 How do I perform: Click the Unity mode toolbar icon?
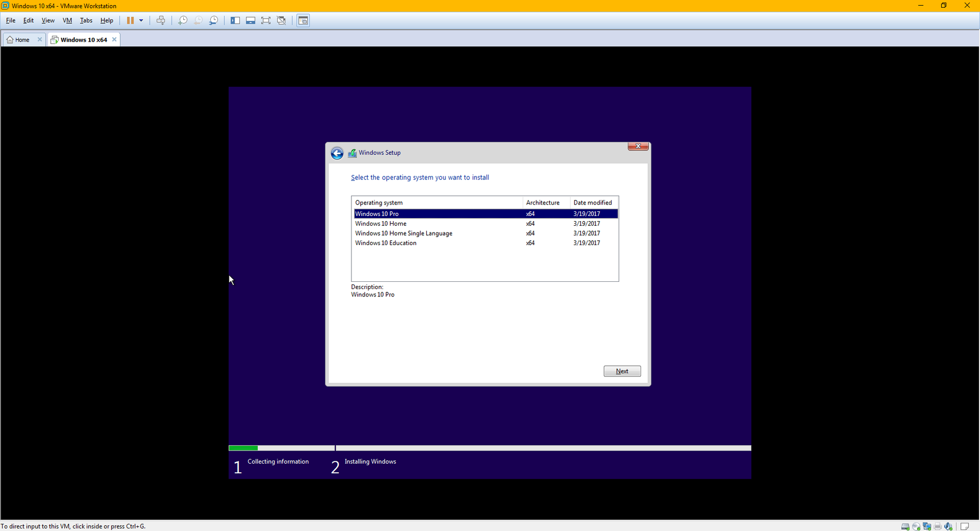point(282,21)
